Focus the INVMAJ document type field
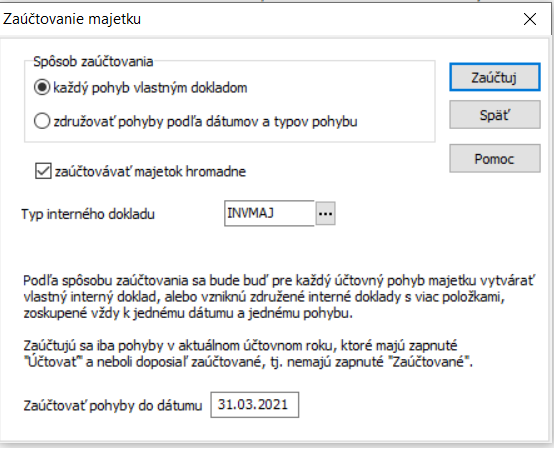This screenshot has height=449, width=556. coord(269,213)
